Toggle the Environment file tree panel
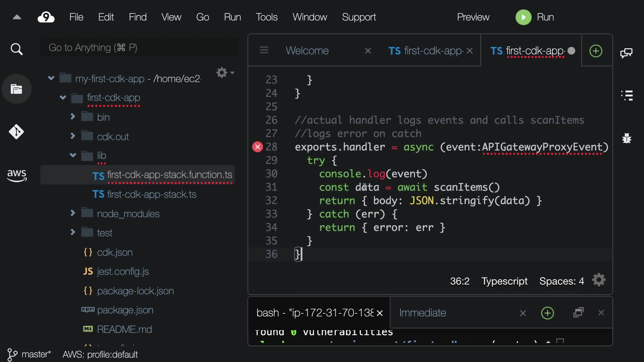Viewport: 644px width, 362px height. (x=16, y=89)
